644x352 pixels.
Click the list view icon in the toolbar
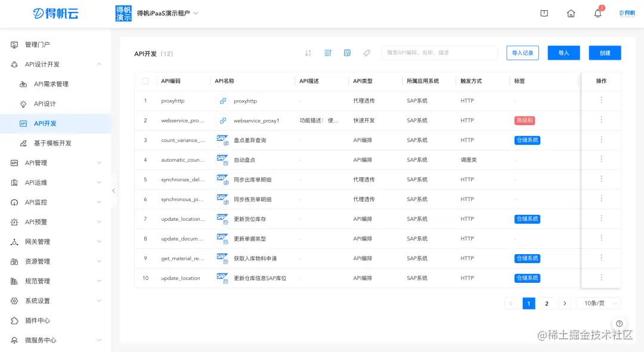(327, 53)
